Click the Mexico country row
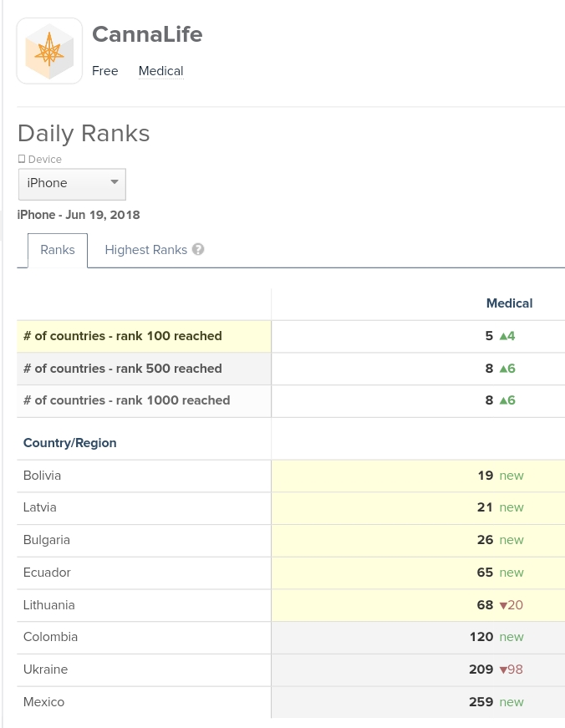Viewport: 565px width, 728px height. click(44, 702)
